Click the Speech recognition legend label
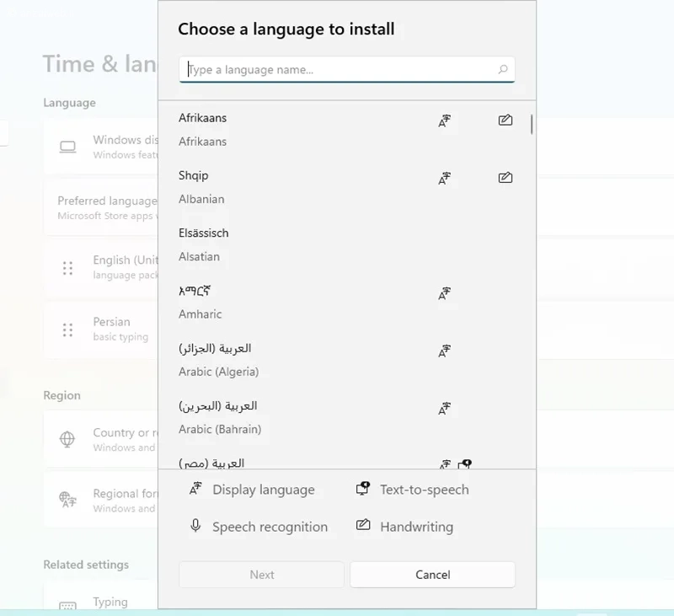 tap(270, 527)
